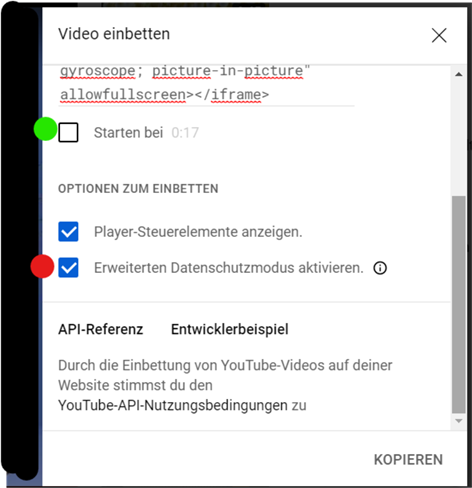This screenshot has width=472, height=488.
Task: Click the allowfullscreen line of embed code
Action: pyautogui.click(x=164, y=95)
